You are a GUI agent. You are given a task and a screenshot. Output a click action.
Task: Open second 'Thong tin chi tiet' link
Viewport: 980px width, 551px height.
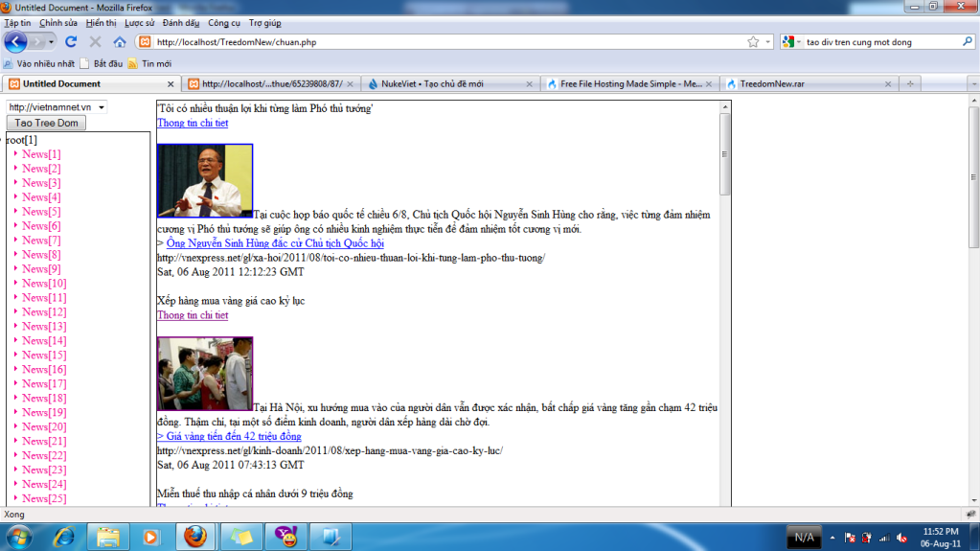click(x=193, y=315)
